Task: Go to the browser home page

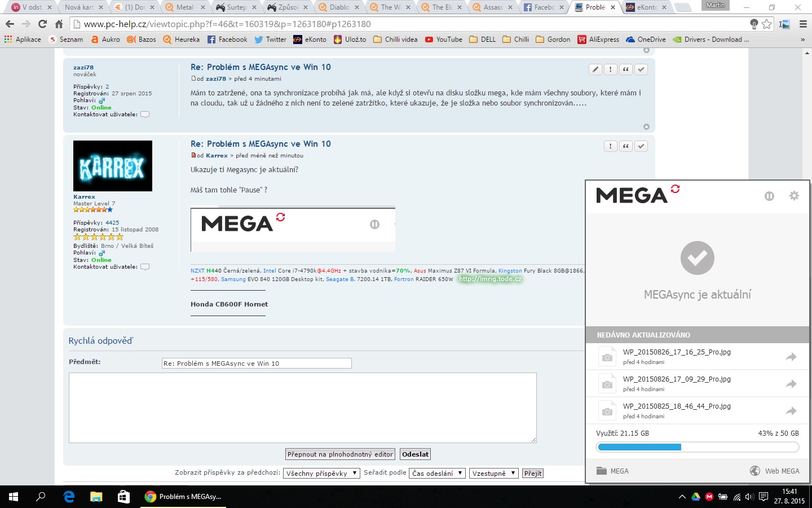Action: coord(59,24)
